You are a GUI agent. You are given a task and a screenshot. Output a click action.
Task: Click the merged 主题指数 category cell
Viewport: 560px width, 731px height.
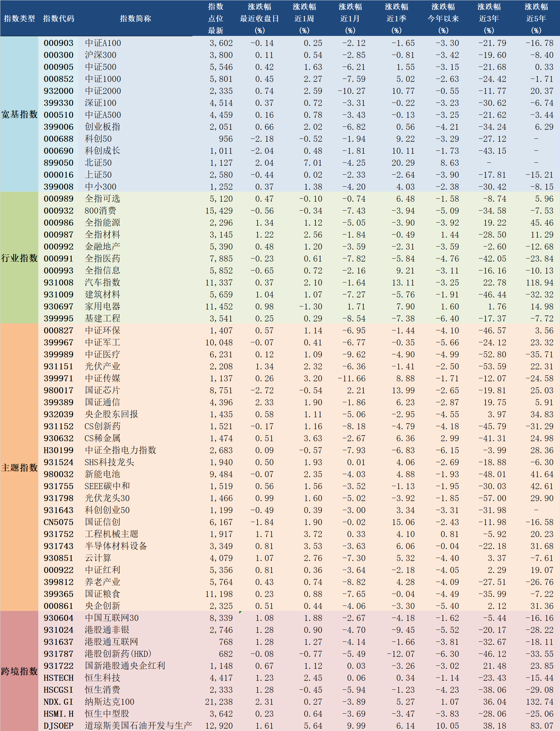point(19,467)
